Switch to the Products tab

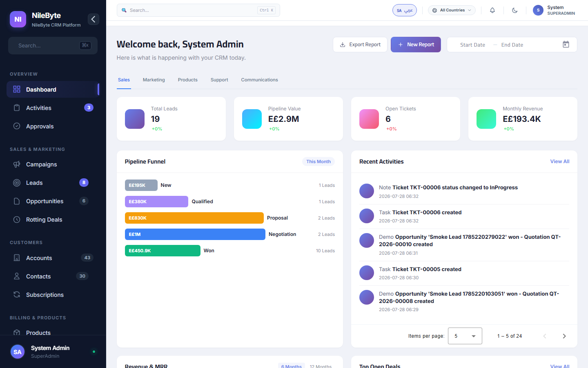(x=188, y=80)
